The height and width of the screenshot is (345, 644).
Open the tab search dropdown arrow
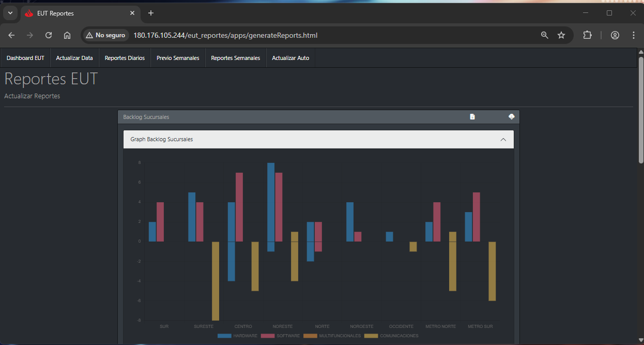10,13
